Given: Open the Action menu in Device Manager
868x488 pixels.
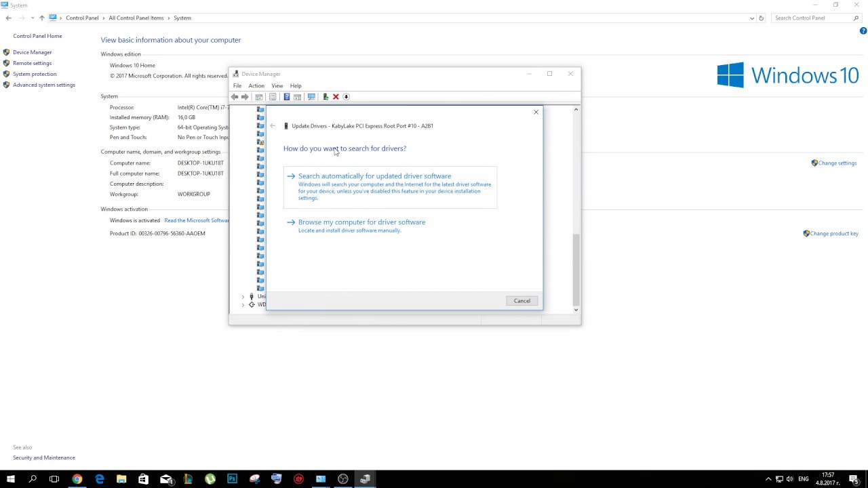Looking at the screenshot, I should (x=256, y=86).
